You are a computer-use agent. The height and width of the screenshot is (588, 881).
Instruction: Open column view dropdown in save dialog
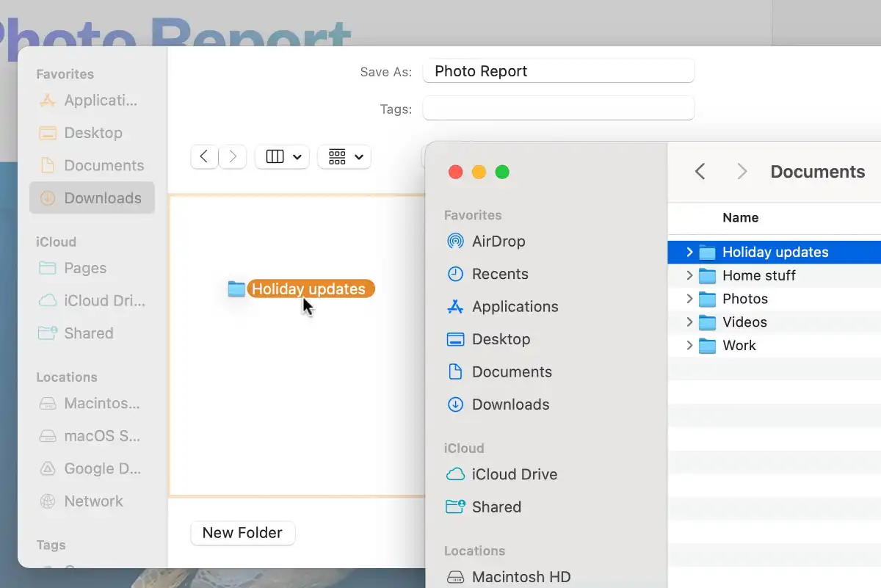[282, 157]
